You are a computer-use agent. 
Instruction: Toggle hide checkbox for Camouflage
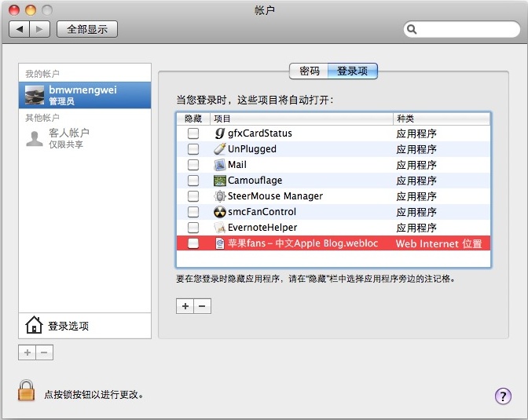[x=193, y=181]
